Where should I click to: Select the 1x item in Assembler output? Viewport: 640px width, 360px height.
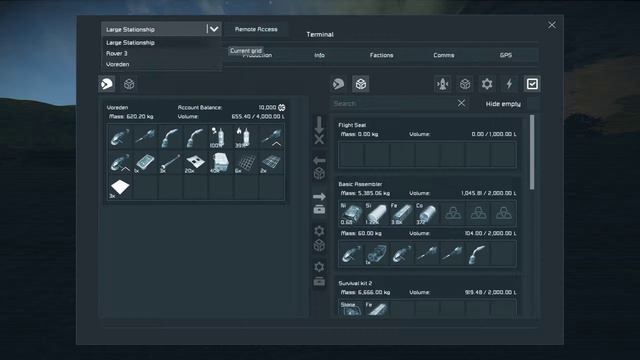click(x=376, y=253)
